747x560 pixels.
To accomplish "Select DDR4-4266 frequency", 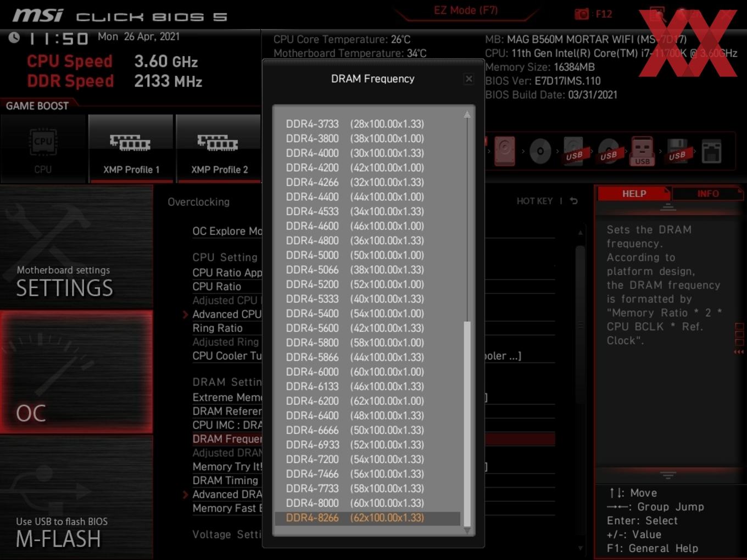I will coord(367,182).
